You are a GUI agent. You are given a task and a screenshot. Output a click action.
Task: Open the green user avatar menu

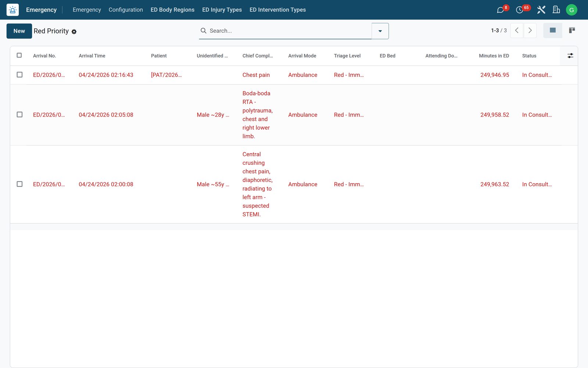click(571, 10)
